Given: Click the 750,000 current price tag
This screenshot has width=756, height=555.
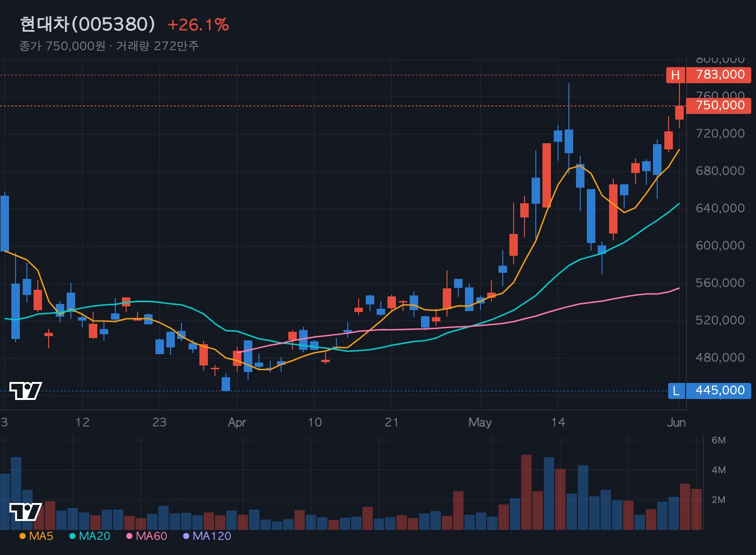Looking at the screenshot, I should 719,105.
